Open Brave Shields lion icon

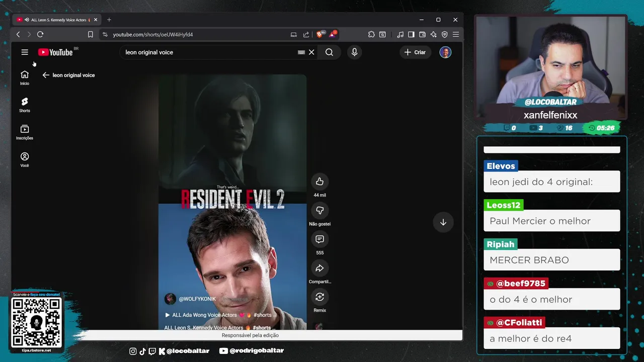(x=319, y=34)
